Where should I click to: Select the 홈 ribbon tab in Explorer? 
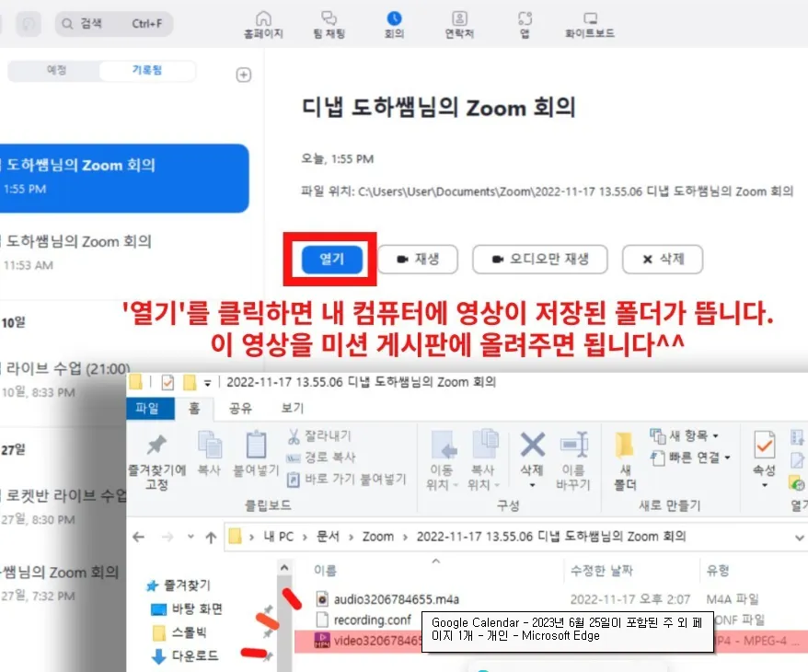click(195, 408)
